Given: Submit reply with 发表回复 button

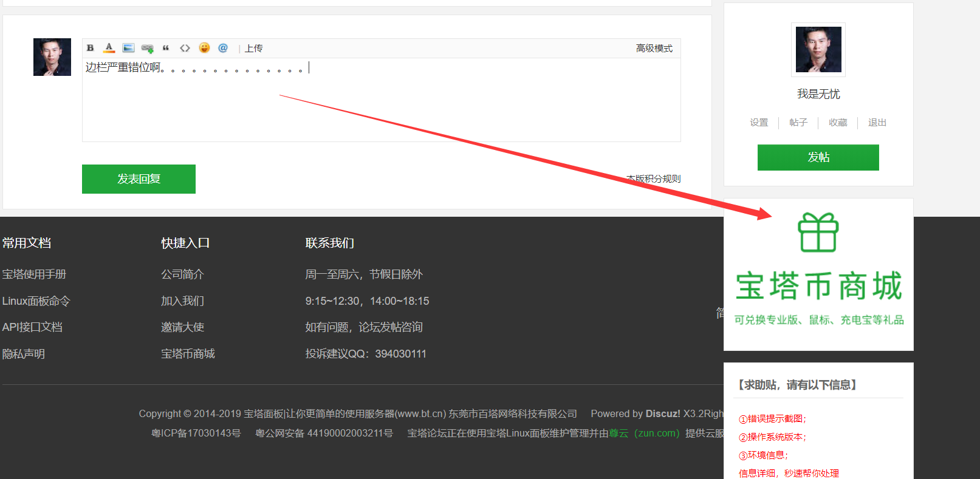Looking at the screenshot, I should [139, 179].
